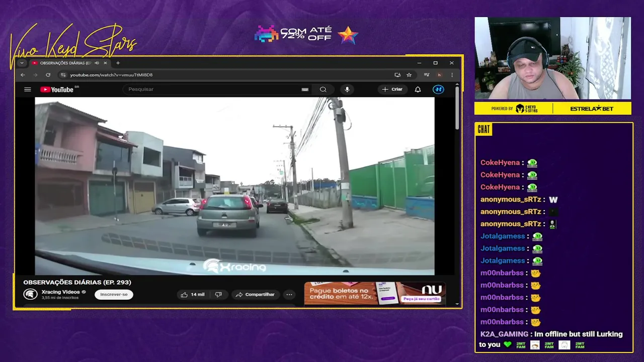Click the Compartilhar share button
The height and width of the screenshot is (362, 644).
255,295
